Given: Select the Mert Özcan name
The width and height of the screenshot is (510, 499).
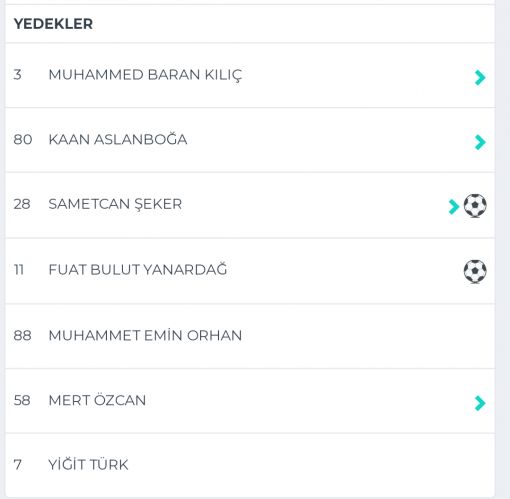Looking at the screenshot, I should (x=97, y=400).
